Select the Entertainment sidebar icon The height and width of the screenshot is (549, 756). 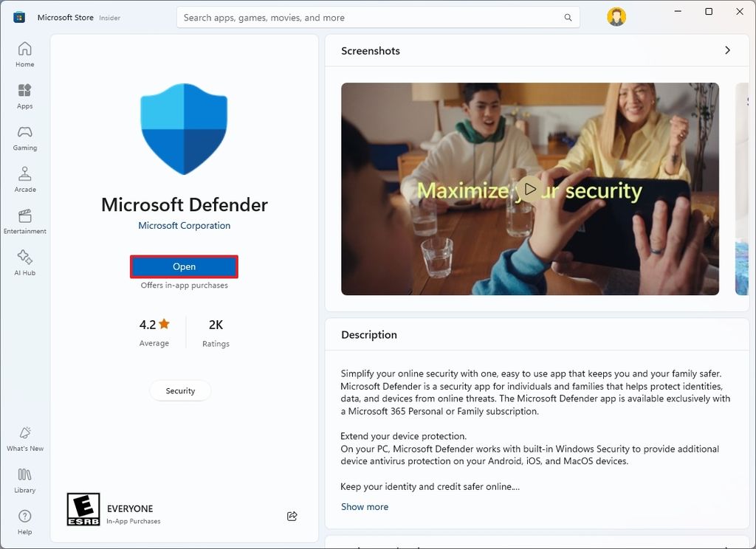(x=24, y=221)
